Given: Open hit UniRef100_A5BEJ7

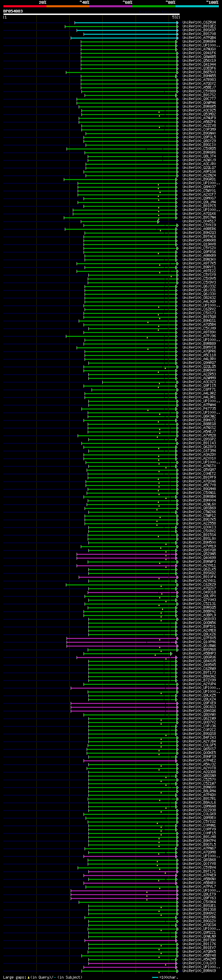Looking at the screenshot, I should pos(199,88).
